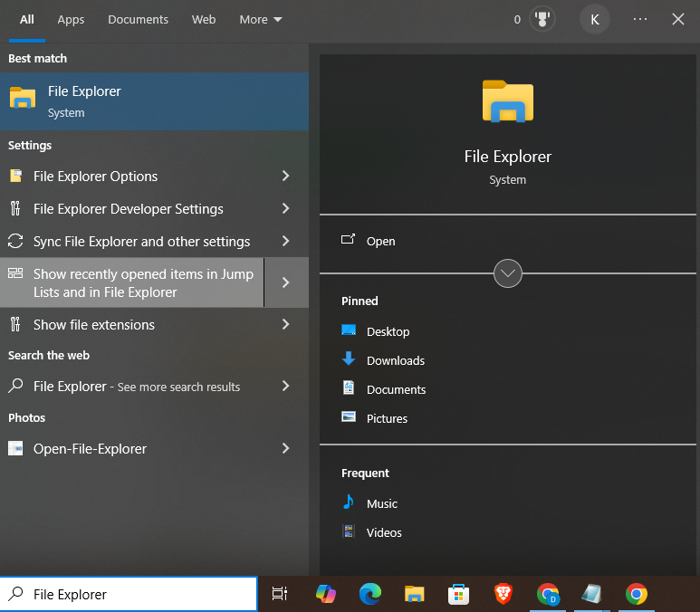The height and width of the screenshot is (612, 700).
Task: Click the Desktop pinned label
Action: point(388,331)
